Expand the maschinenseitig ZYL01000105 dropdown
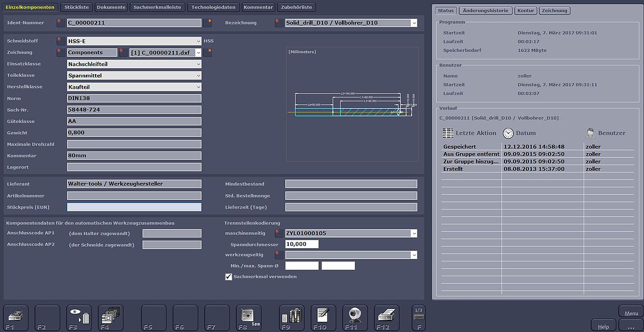The height and width of the screenshot is (332, 644). point(413,233)
